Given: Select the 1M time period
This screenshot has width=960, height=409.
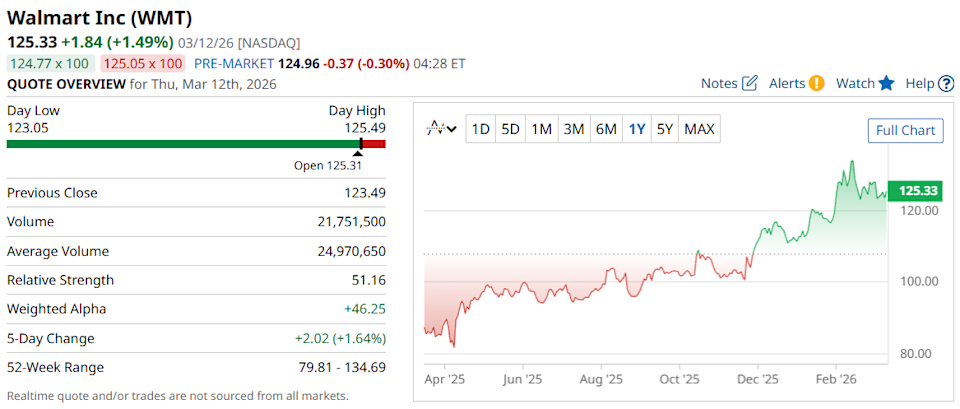Looking at the screenshot, I should click(x=541, y=128).
